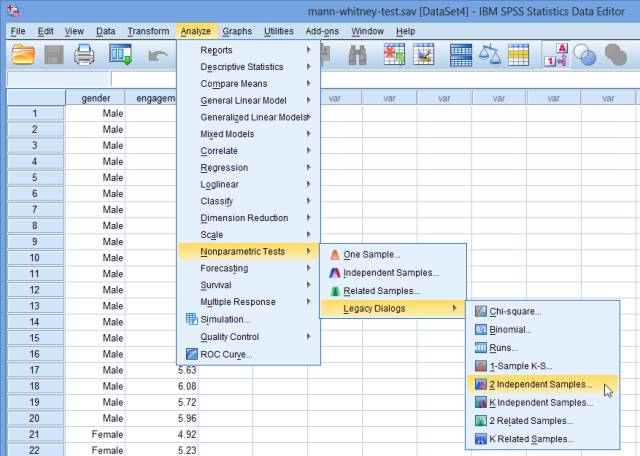Open the Multiple Response submenu entry
640x456 pixels.
[x=249, y=302]
